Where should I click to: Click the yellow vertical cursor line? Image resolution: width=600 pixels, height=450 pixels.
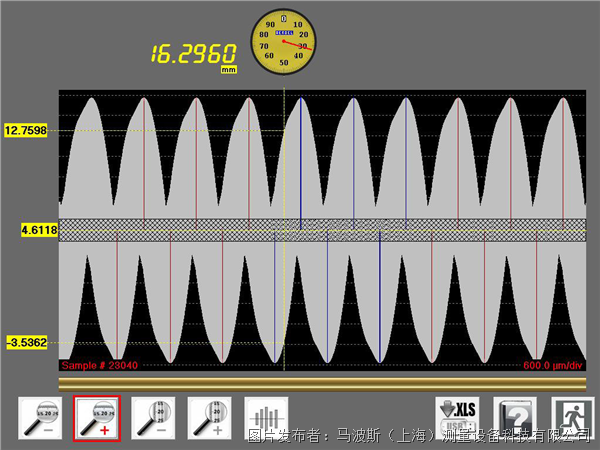click(x=285, y=300)
